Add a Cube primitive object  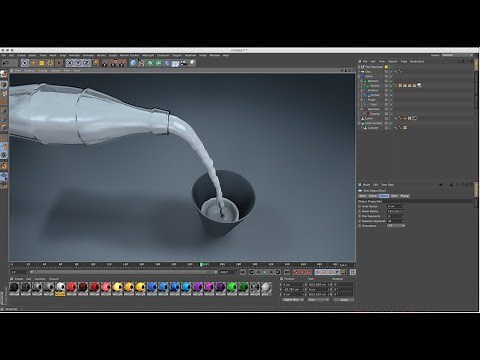coord(133,63)
